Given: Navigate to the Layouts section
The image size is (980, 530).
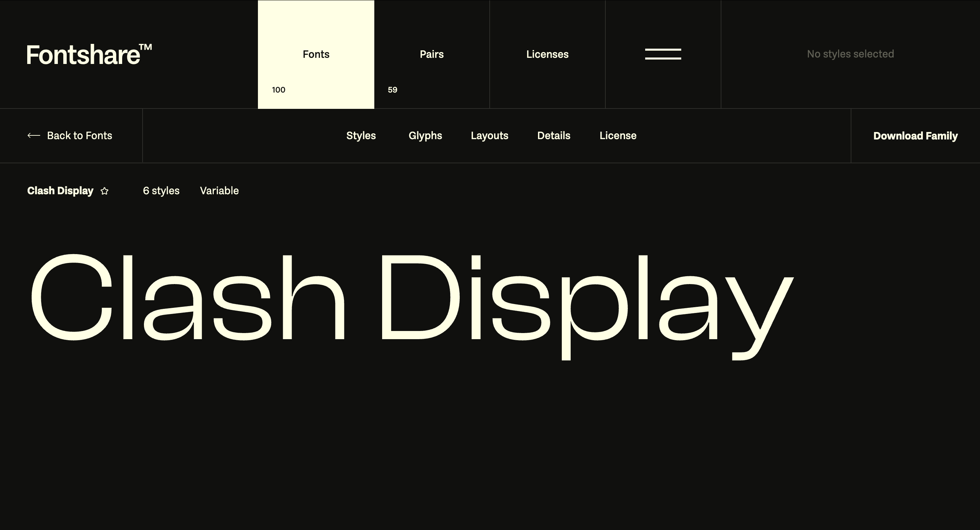Looking at the screenshot, I should [489, 135].
